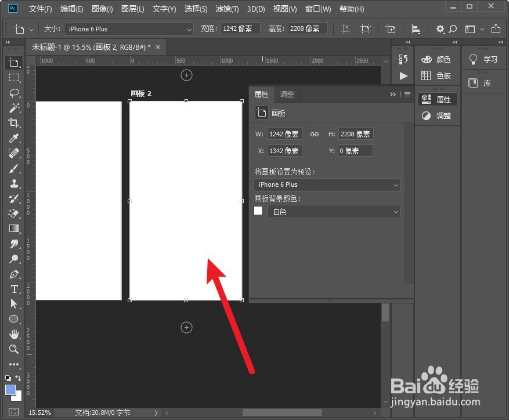Open the 文件 menu

[40, 9]
